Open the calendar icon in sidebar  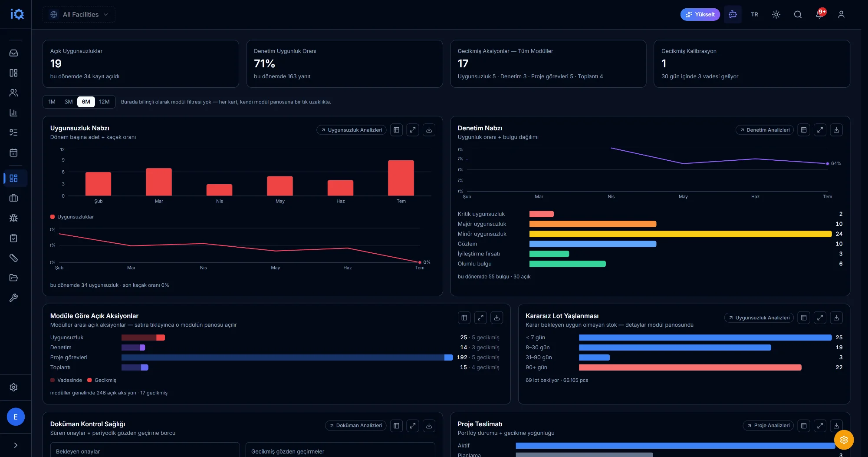pyautogui.click(x=13, y=152)
